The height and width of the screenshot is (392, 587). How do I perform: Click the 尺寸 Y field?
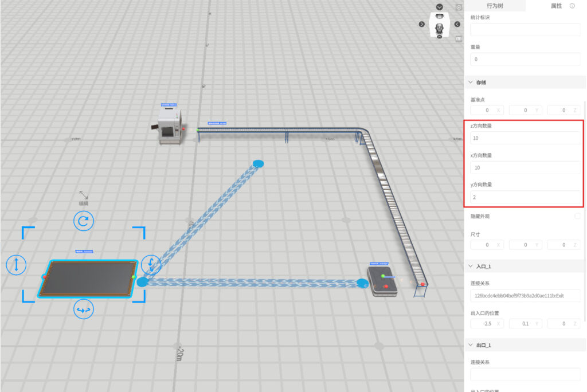525,245
